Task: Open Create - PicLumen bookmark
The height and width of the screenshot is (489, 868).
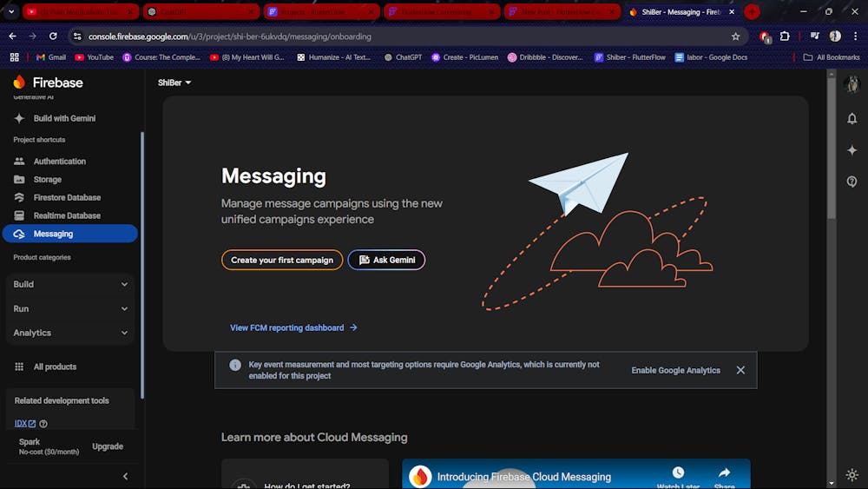Action: point(465,57)
